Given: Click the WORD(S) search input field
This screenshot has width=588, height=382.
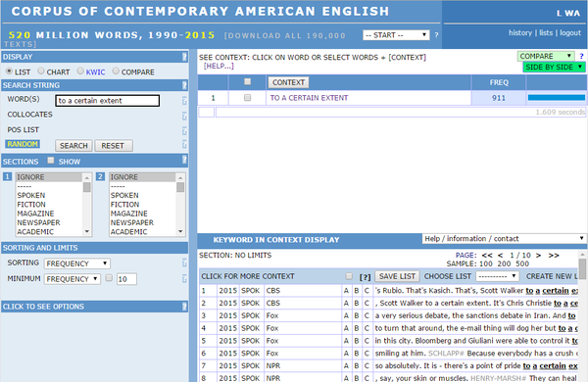Looking at the screenshot, I should pos(107,101).
